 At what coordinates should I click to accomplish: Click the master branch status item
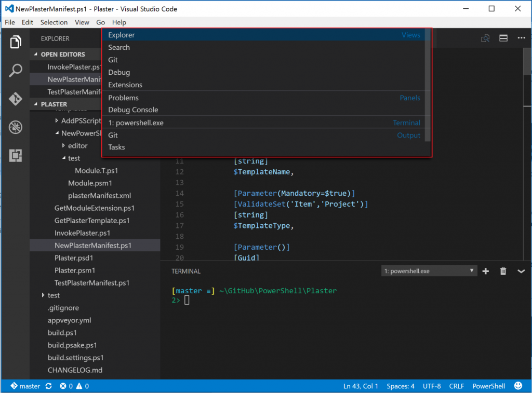coord(25,386)
